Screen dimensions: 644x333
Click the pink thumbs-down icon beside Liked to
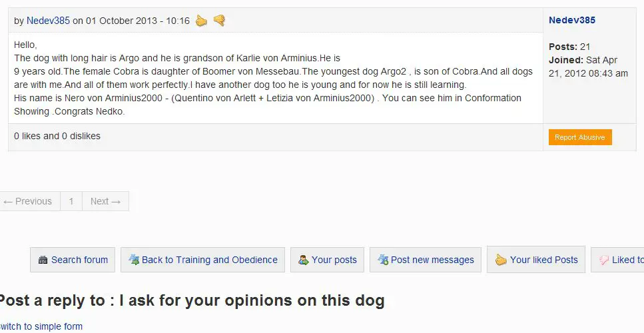coord(604,260)
